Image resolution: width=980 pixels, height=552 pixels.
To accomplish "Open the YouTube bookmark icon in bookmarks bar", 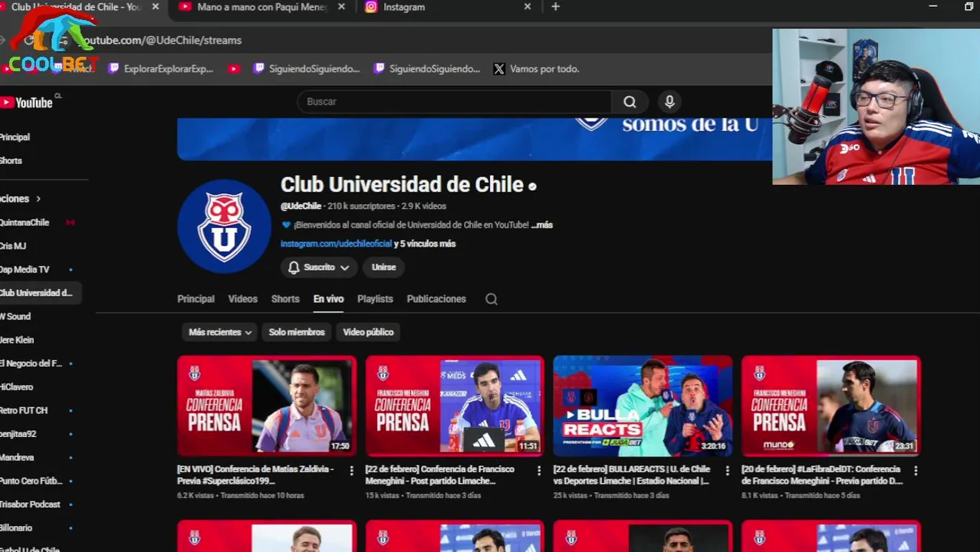I will (x=234, y=69).
